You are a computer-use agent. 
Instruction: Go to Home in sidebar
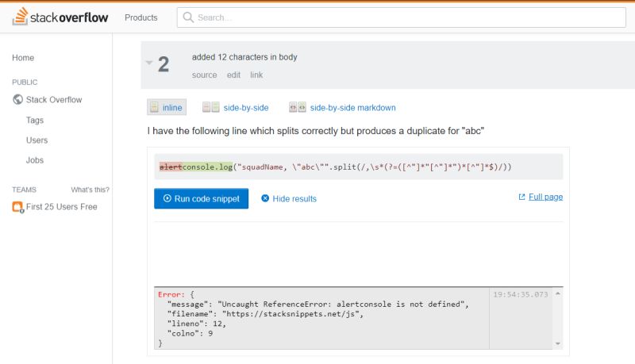click(23, 58)
